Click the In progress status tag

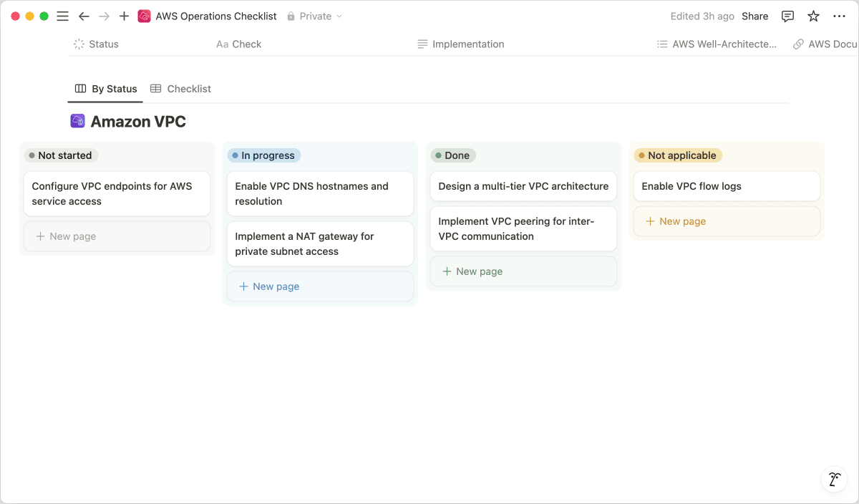[x=264, y=155]
